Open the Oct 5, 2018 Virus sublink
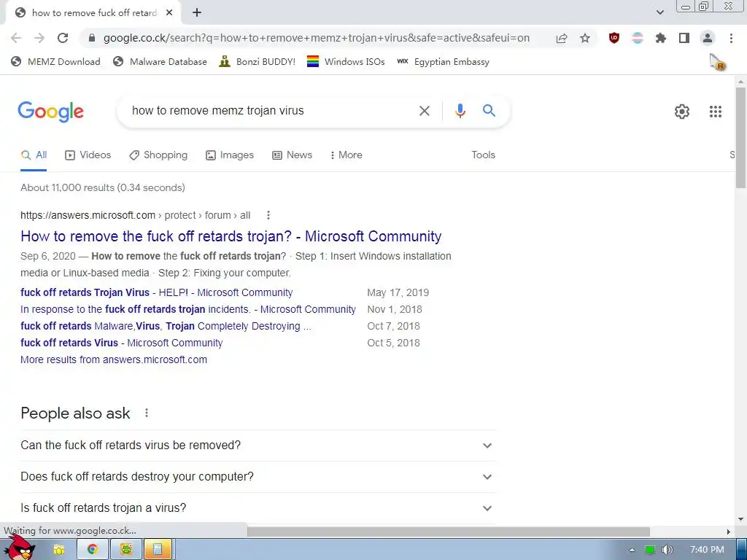 point(122,343)
